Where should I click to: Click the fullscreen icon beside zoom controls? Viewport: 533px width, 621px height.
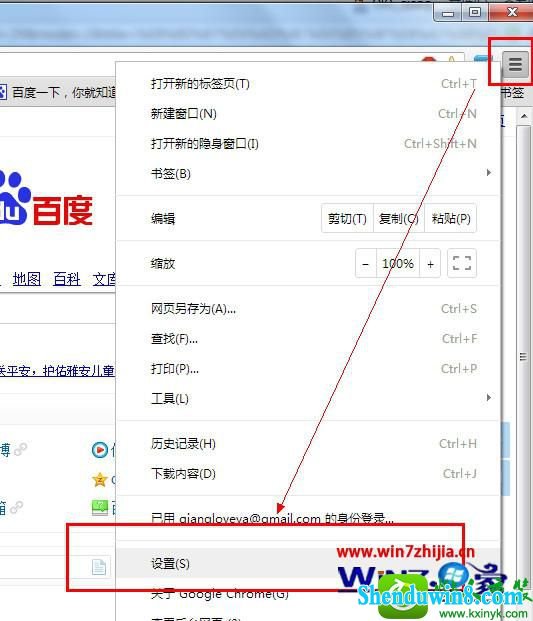click(461, 263)
